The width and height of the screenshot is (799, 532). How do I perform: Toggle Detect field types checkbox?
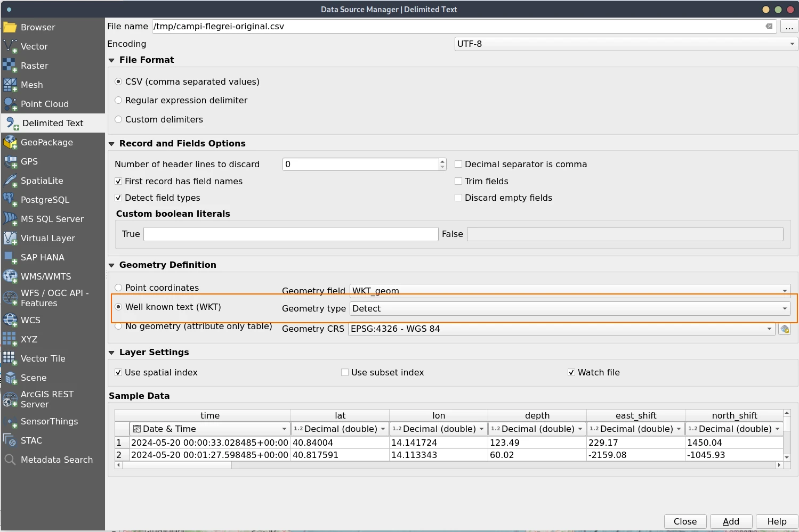click(x=118, y=198)
